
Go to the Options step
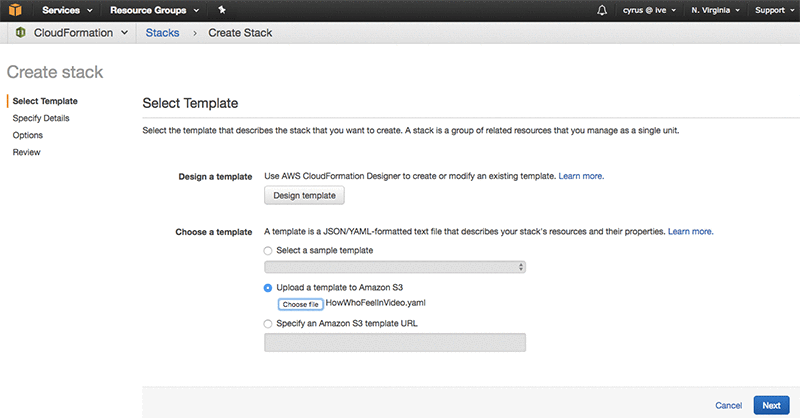point(28,135)
